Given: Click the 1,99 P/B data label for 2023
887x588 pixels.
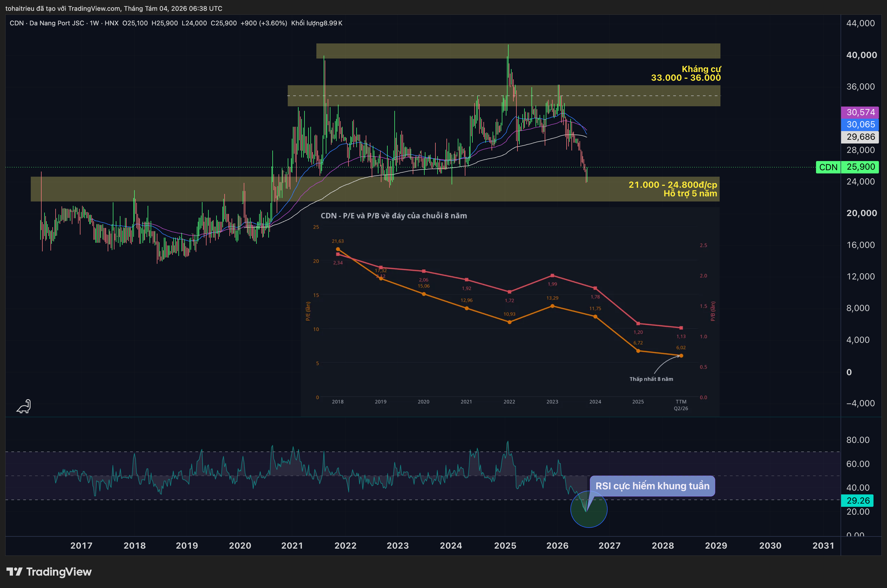Looking at the screenshot, I should (552, 284).
